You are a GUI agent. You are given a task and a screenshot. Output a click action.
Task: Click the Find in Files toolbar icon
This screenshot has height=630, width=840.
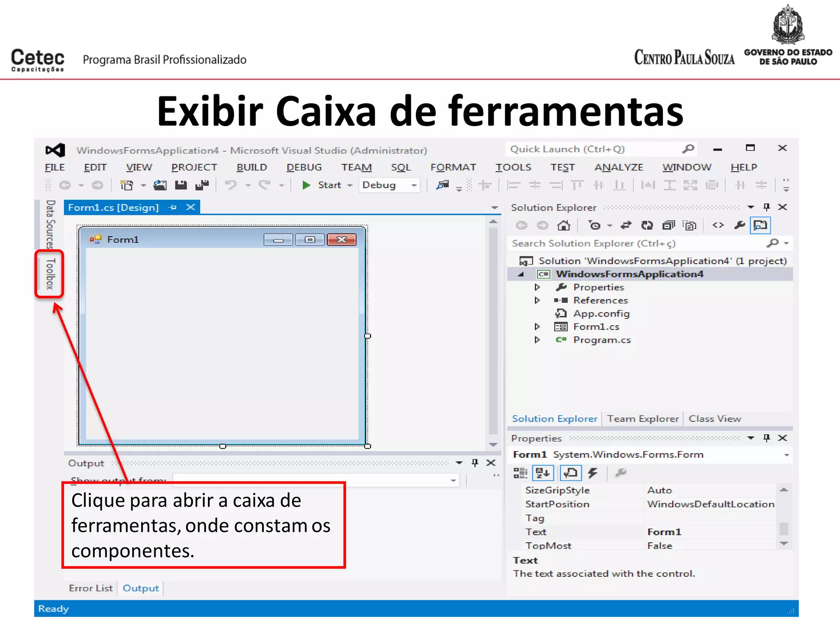443,185
